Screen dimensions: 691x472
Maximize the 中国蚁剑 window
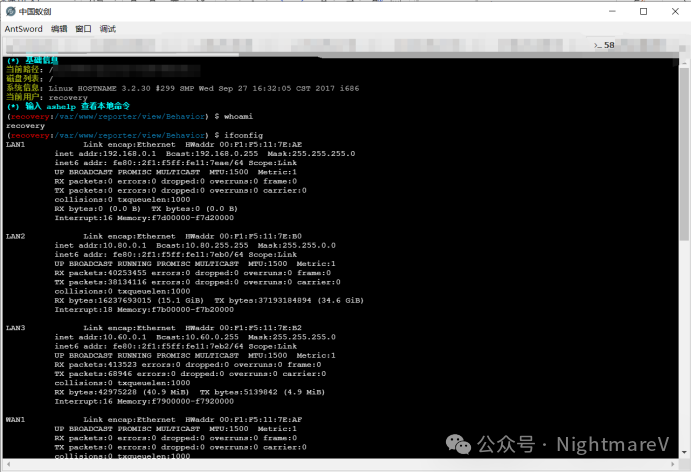[x=643, y=11]
